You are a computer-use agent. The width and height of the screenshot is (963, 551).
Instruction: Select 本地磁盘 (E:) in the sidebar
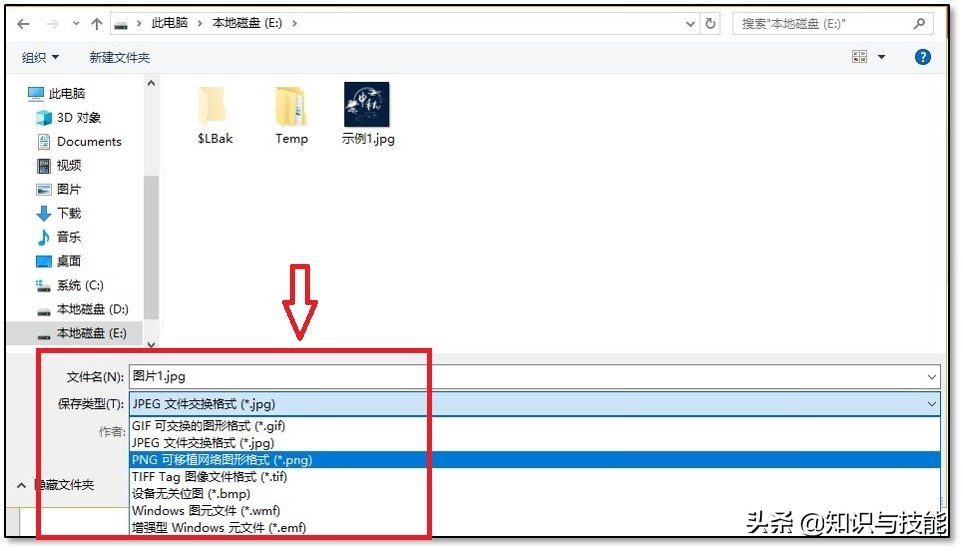coord(74,333)
